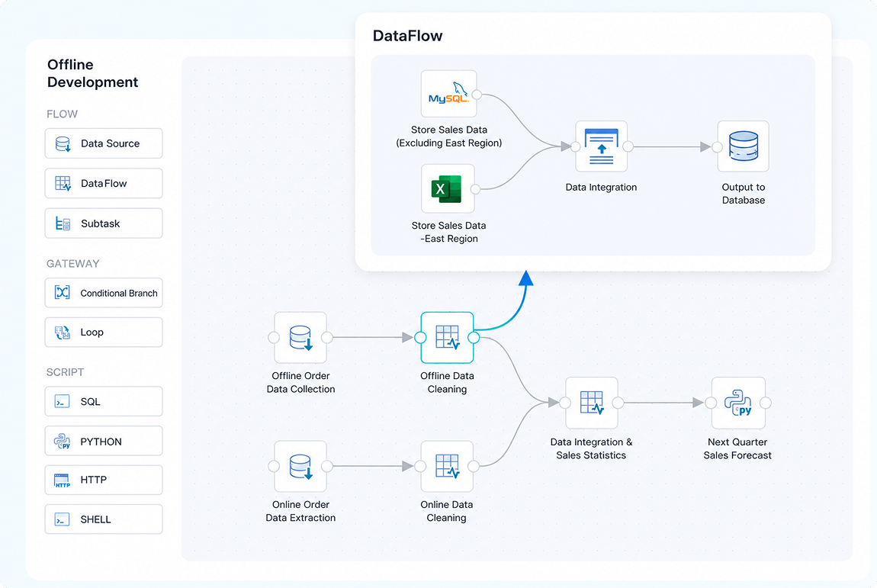This screenshot has width=877, height=588.
Task: Click the 'Offline Development' heading
Action: click(x=92, y=73)
